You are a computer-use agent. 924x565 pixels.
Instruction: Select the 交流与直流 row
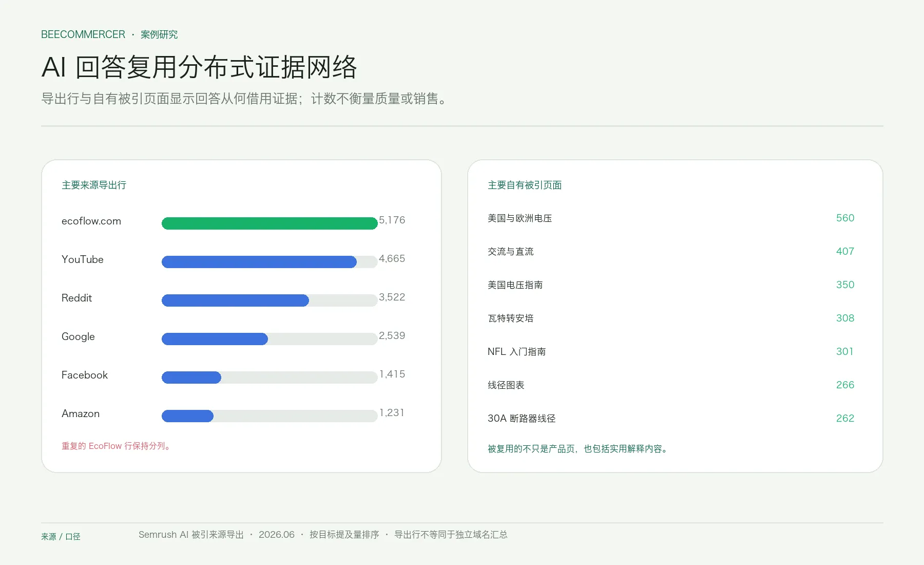[x=671, y=252]
